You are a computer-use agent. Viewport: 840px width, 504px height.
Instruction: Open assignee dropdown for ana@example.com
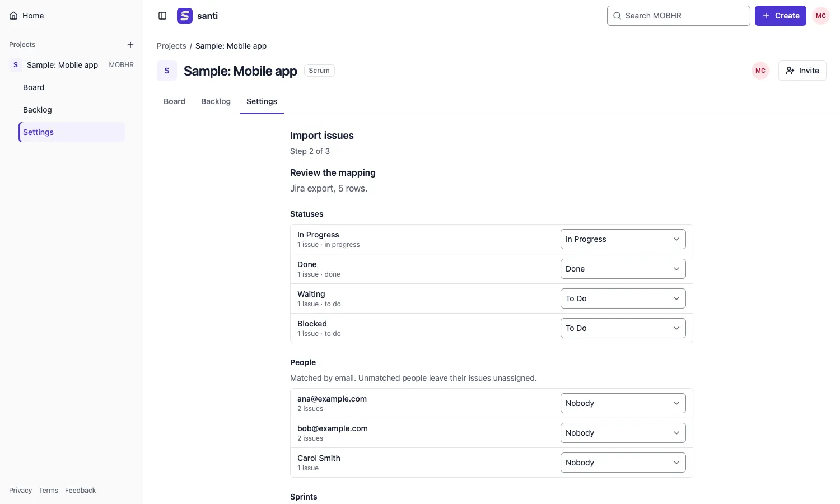(623, 403)
